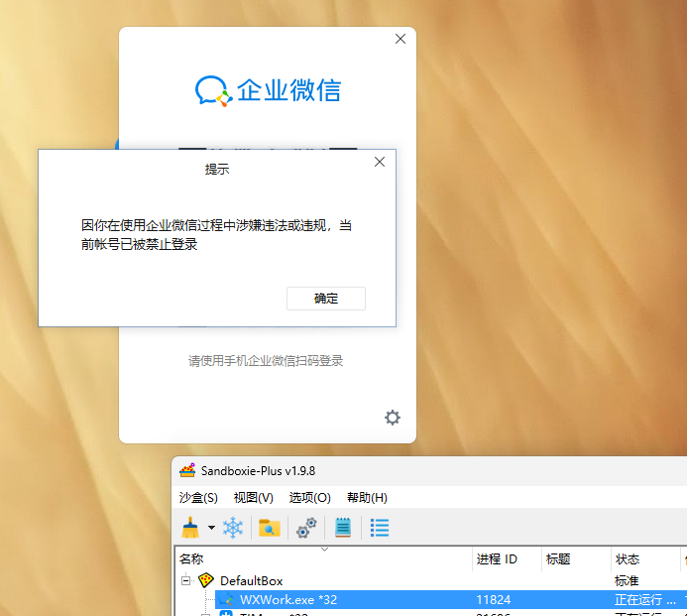
Task: Click process ID 11824
Action: click(494, 599)
